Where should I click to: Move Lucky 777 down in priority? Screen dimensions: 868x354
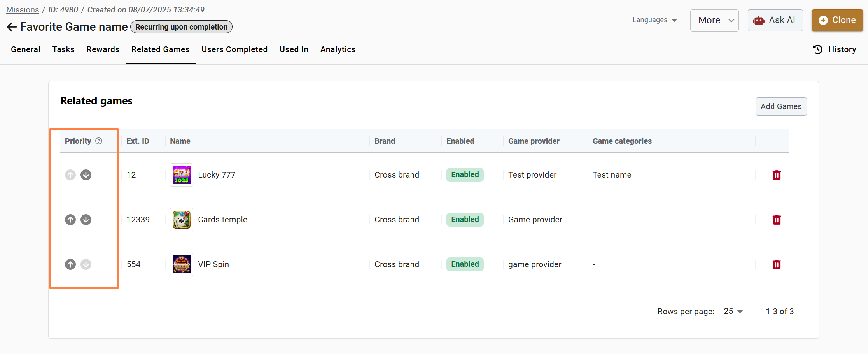(86, 175)
